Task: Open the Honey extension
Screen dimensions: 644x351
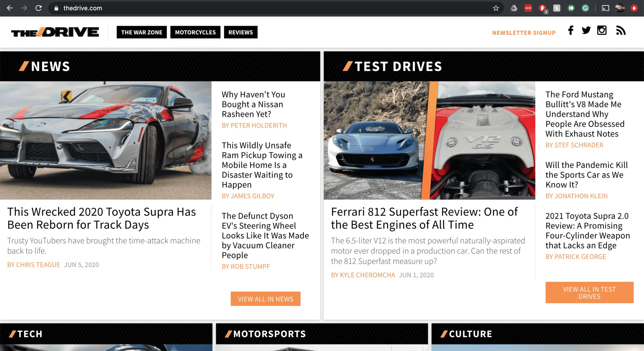Action: [557, 8]
